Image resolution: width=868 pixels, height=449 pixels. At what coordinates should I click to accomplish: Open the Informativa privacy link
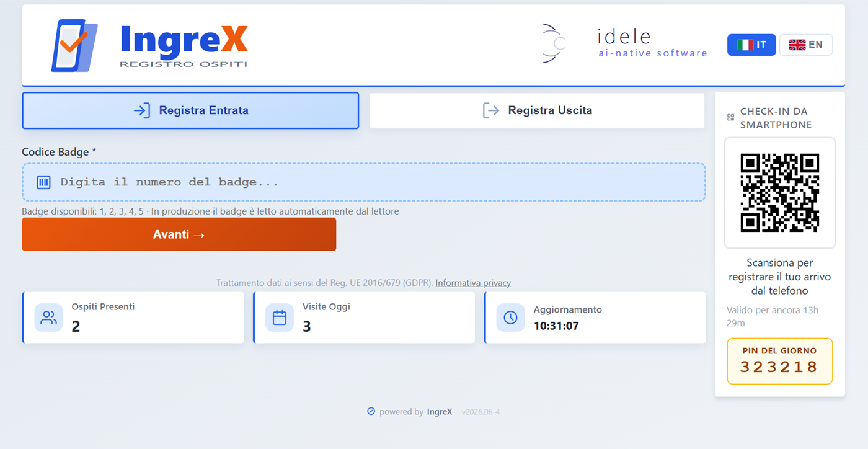coord(473,283)
